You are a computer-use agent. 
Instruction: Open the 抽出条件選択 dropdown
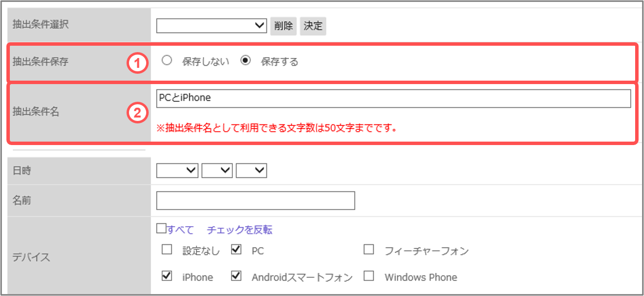(x=212, y=26)
